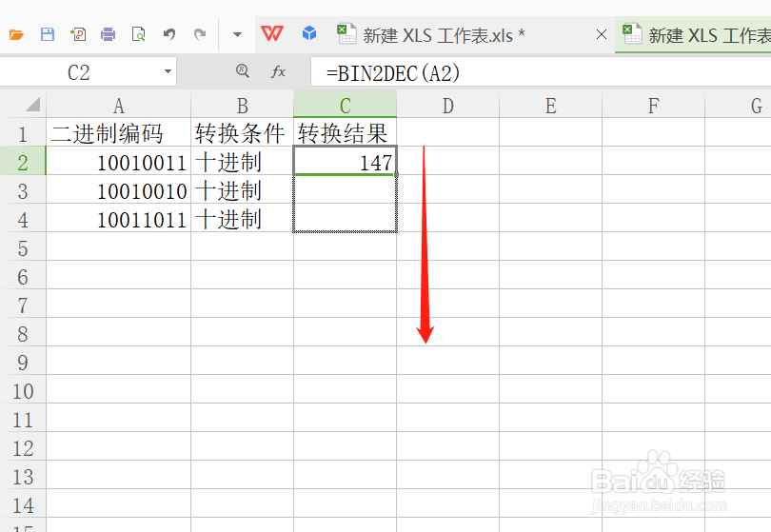Screen dimensions: 771x532
Task: Open file using the folder icon
Action: [x=17, y=34]
